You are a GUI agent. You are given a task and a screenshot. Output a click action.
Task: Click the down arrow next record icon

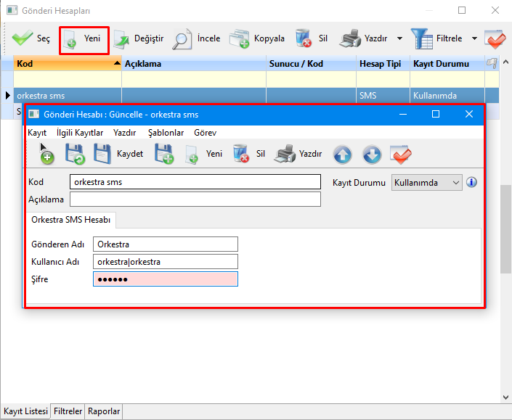[x=371, y=154]
